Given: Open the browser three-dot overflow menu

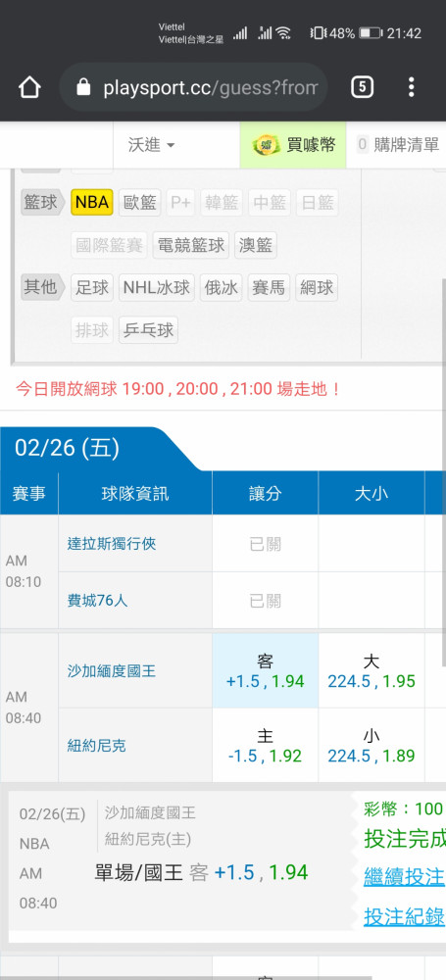Looking at the screenshot, I should point(411,87).
